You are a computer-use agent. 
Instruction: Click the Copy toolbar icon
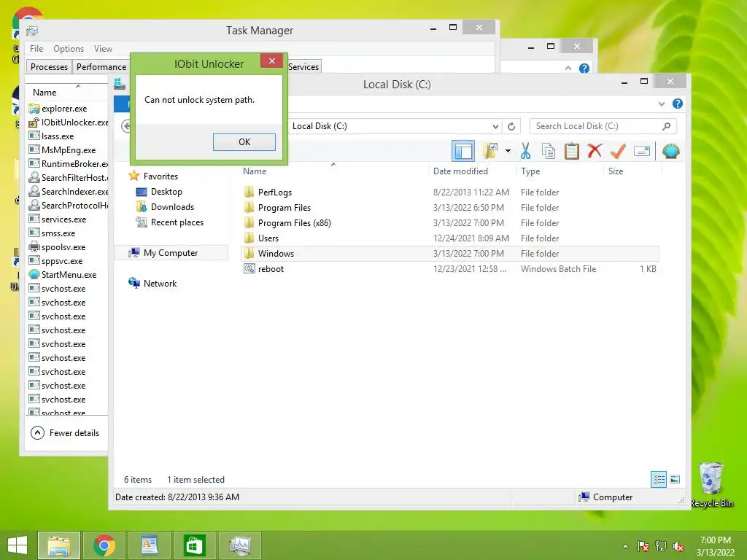click(549, 151)
